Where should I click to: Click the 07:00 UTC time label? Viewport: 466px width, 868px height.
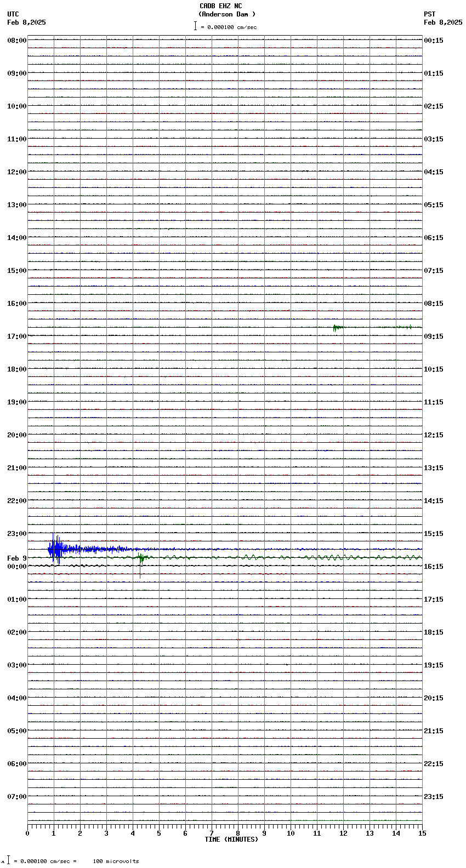click(16, 797)
